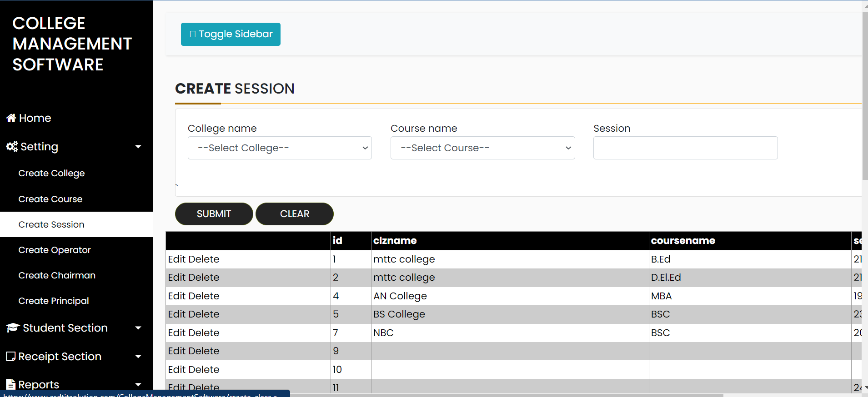Screen dimensions: 868x397
Task: Select Create Principal menu item
Action: coord(54,301)
